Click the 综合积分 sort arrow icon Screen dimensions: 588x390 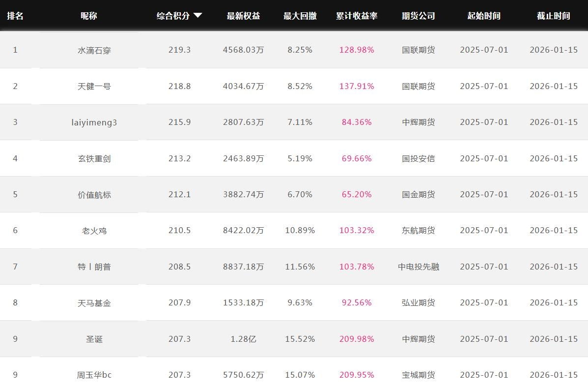click(198, 16)
